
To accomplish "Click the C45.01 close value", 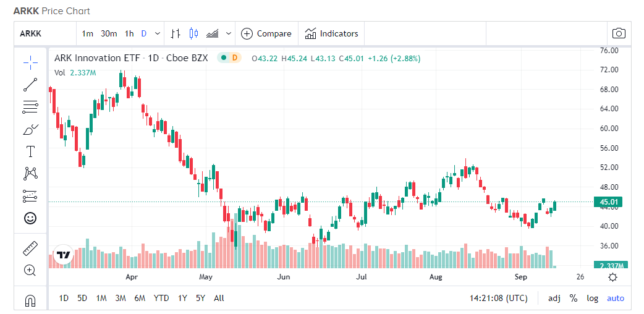I will click(x=351, y=58).
